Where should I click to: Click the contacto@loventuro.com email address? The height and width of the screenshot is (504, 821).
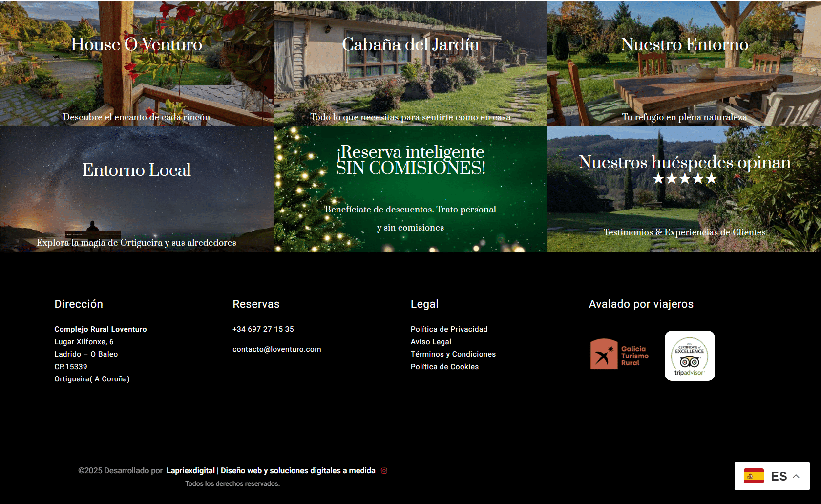click(x=276, y=349)
